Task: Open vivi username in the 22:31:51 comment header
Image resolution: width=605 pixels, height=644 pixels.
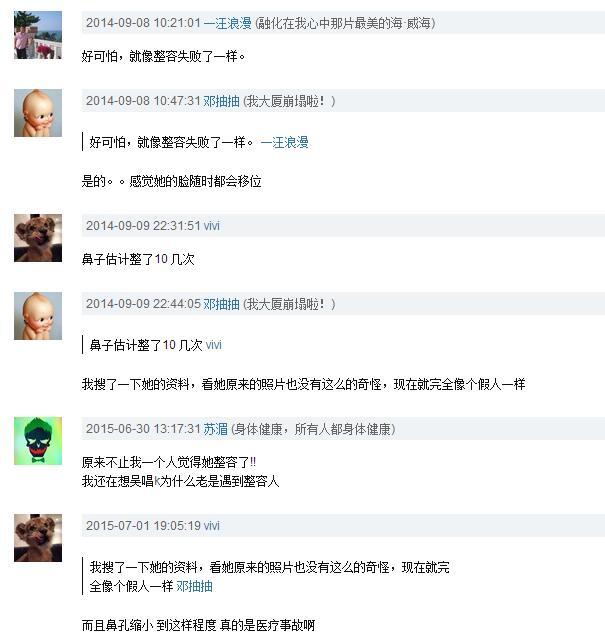Action: [212, 226]
